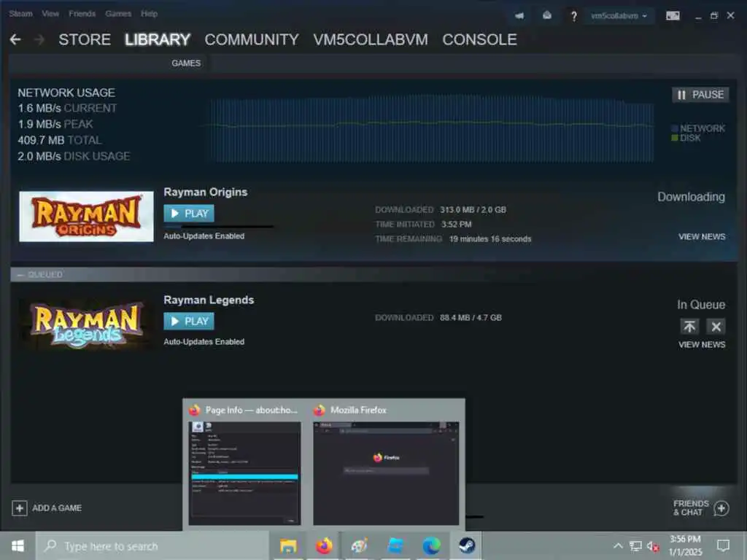The image size is (747, 560).
Task: Switch to Big Picture mode icon
Action: point(673,16)
